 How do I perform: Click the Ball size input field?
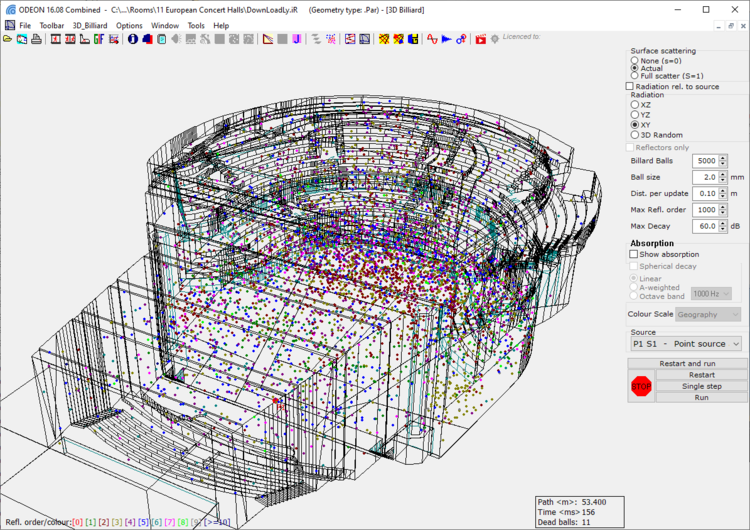click(703, 177)
